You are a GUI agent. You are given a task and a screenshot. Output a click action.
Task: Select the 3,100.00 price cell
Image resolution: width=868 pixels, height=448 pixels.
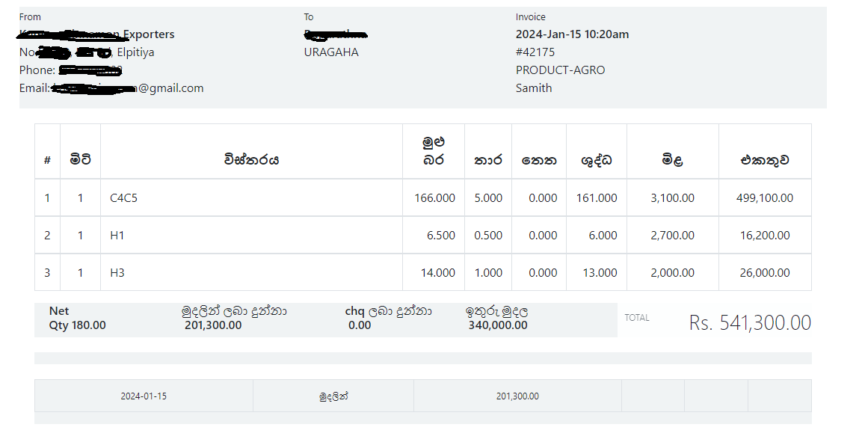[x=672, y=198]
